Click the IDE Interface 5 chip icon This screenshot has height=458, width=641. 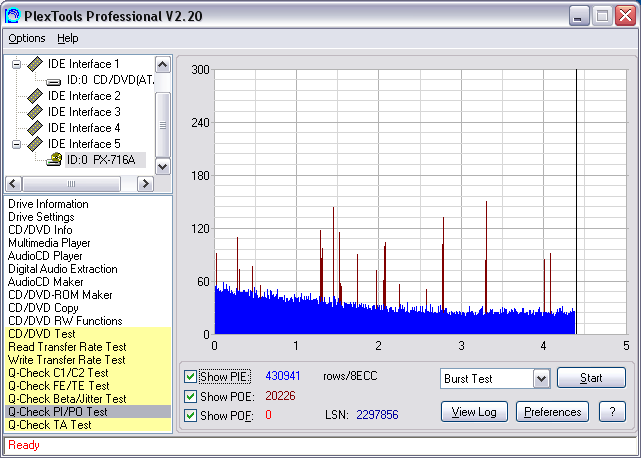(35, 144)
